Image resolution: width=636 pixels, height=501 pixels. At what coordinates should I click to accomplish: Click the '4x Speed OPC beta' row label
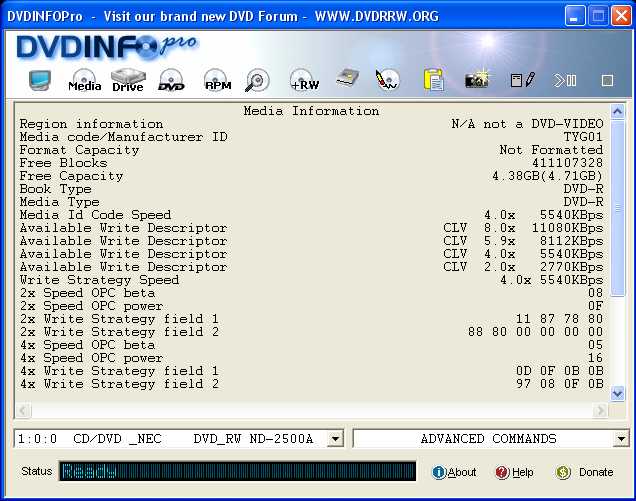click(87, 345)
